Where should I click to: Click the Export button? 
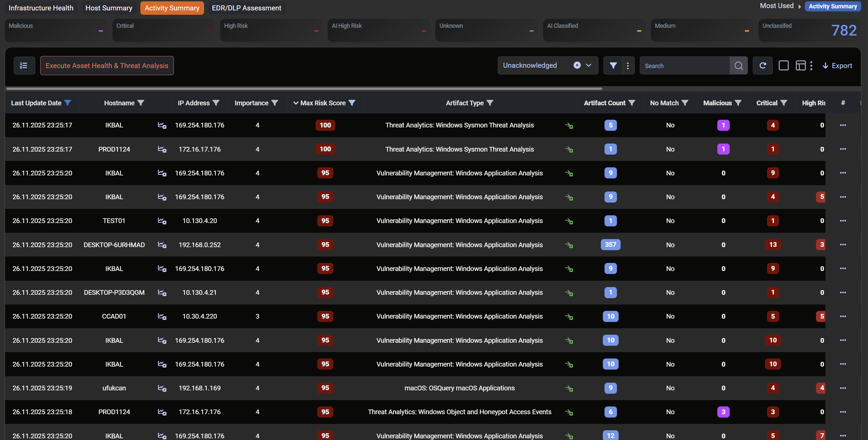point(837,66)
